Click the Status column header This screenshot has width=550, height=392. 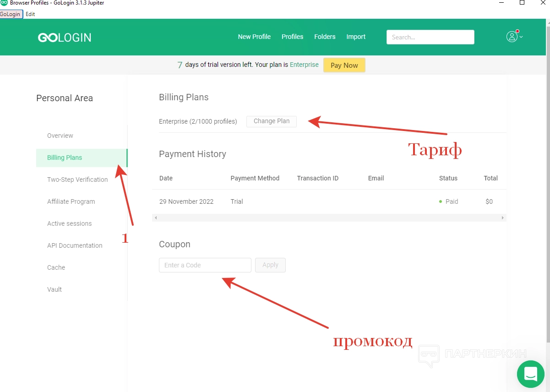pos(448,178)
